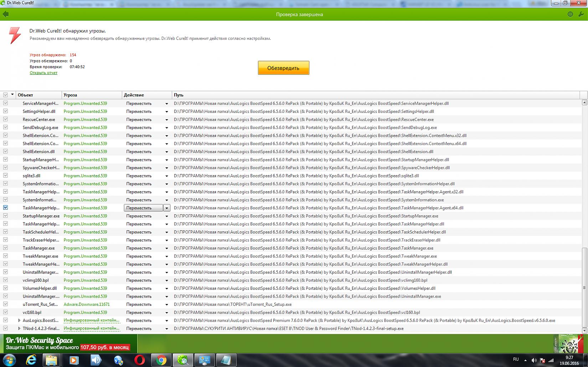Screen dimensions: 588x367
Task: Open the action dropdown for SendDebugLog.exe
Action: (166, 128)
